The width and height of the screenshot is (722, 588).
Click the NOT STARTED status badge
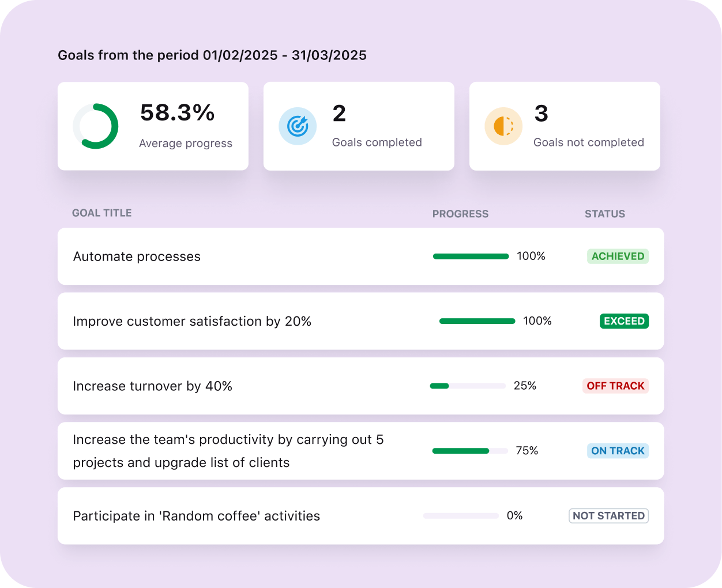point(608,516)
